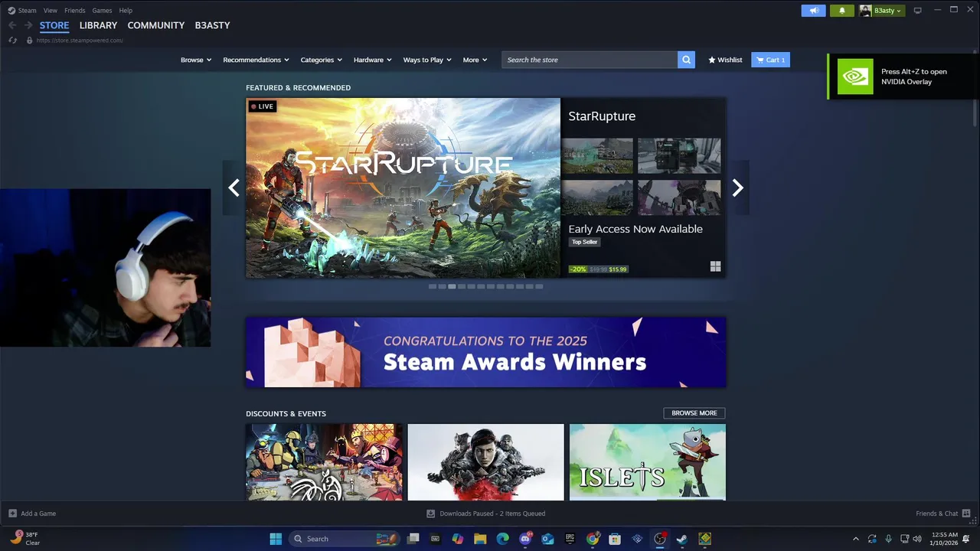This screenshot has width=980, height=551.
Task: Open the taskbar clock showing 12:55 AM
Action: click(946, 539)
